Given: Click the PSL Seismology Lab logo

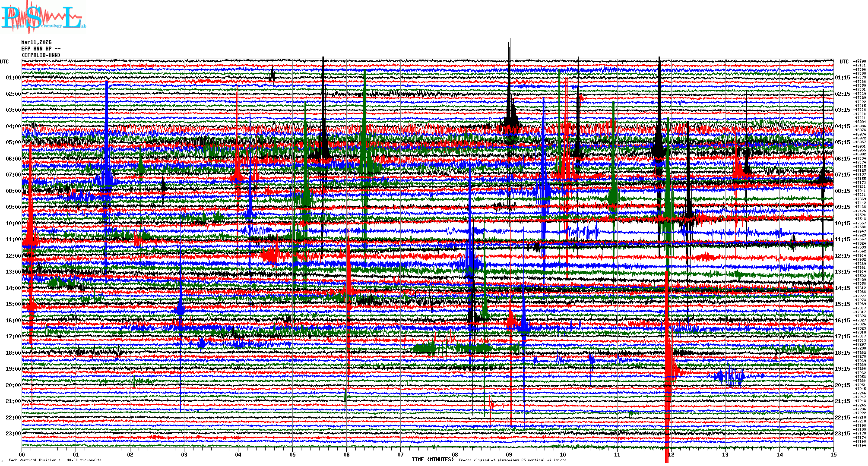Looking at the screenshot, I should 43,17.
